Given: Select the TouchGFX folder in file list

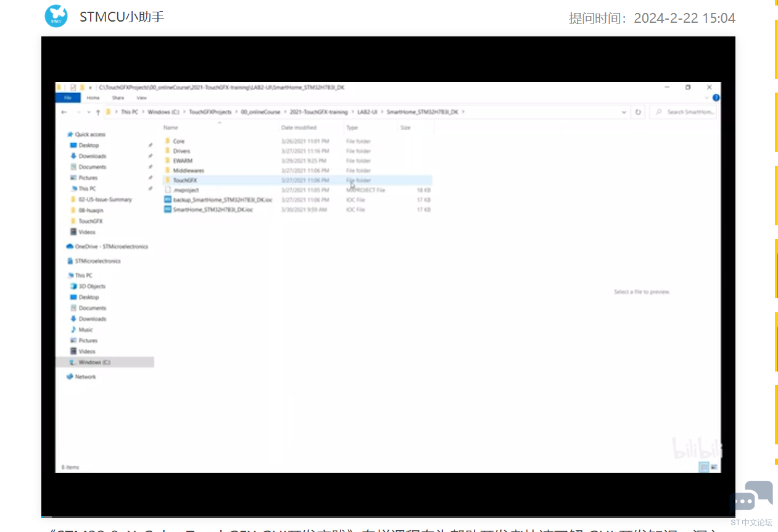Looking at the screenshot, I should coord(185,181).
